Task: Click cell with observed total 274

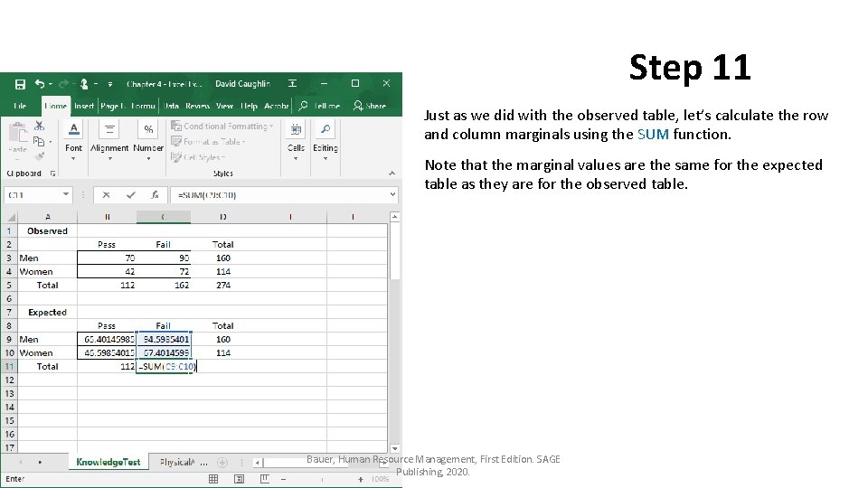Action: [x=222, y=285]
